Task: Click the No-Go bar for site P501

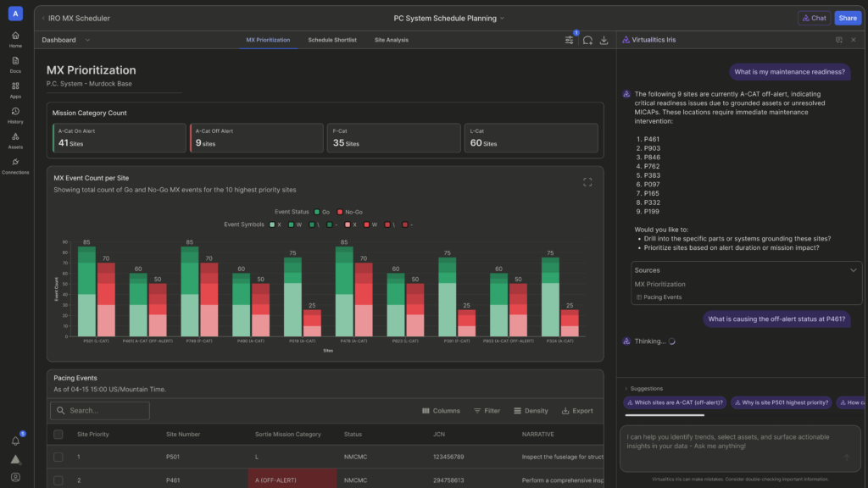Action: coord(106,299)
